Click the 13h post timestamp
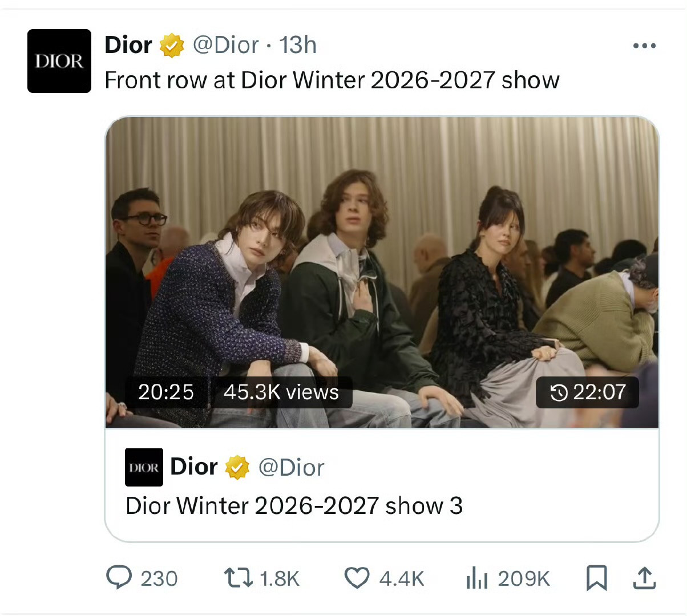 tap(298, 45)
